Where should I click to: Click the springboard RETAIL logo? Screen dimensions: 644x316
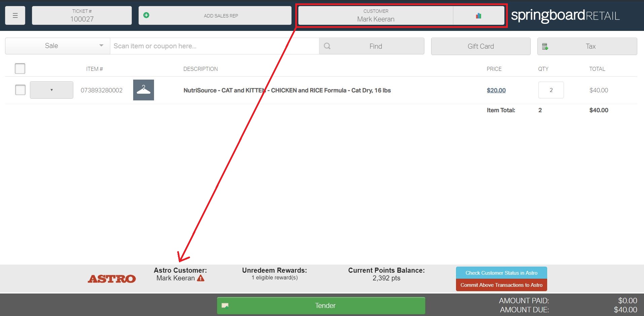[565, 15]
